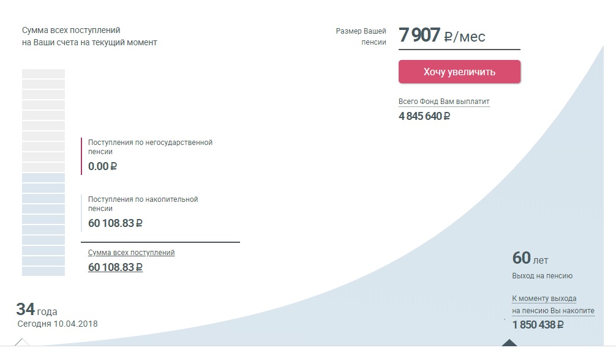Click the underlined 'Сумма всех поступлений' link
The width and height of the screenshot is (616, 364).
point(131,253)
